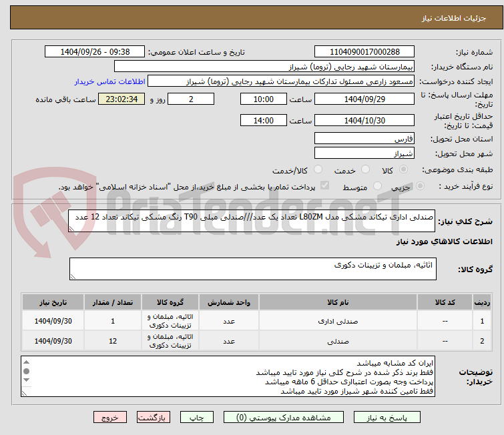This screenshot has width=504, height=435.
Task: Click the countdown timer 23:02:34
Action: (x=121, y=99)
